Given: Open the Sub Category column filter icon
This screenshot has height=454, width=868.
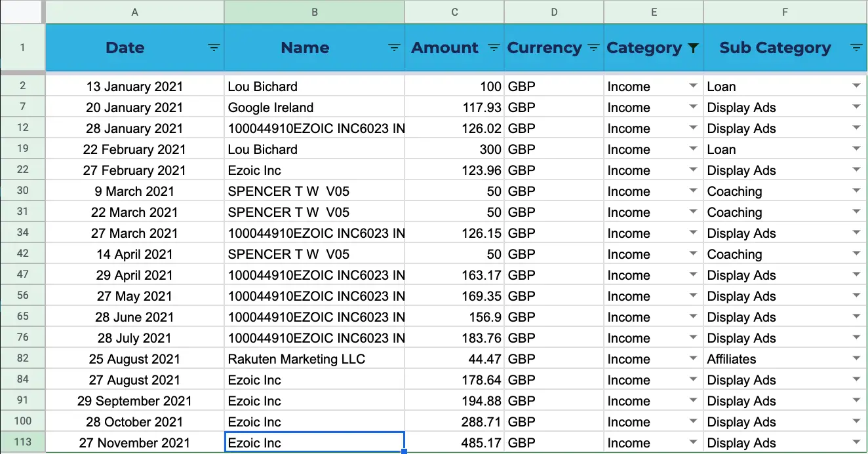Looking at the screenshot, I should 858,47.
